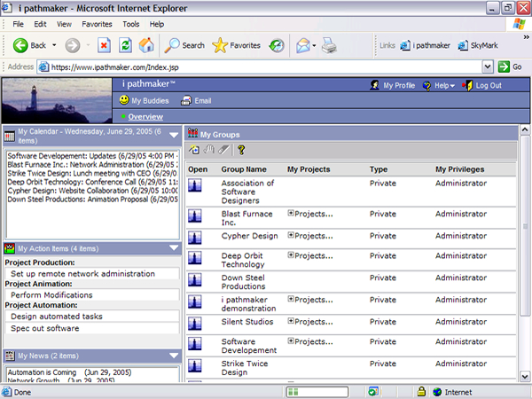The width and height of the screenshot is (532, 399).
Task: Open the Edit menu
Action: coord(40,24)
